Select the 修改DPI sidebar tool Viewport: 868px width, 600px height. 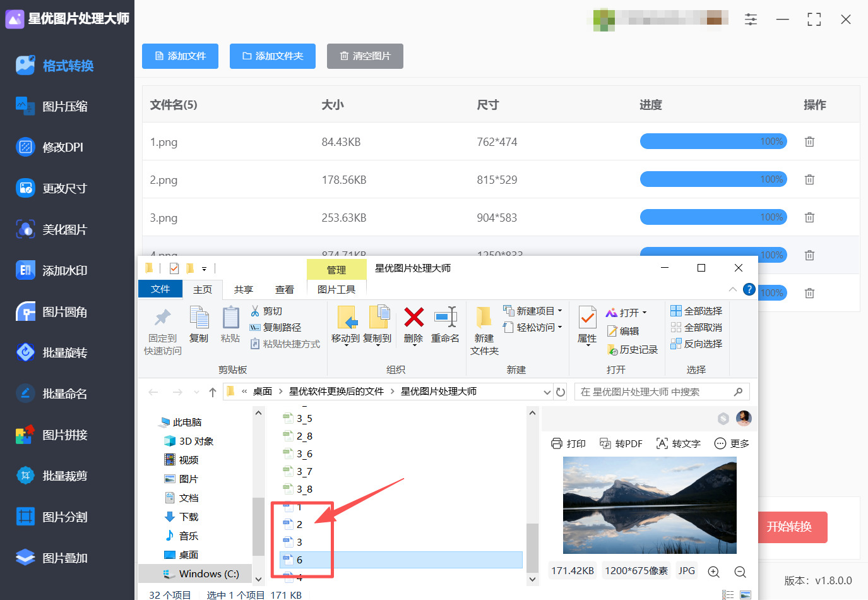point(51,148)
